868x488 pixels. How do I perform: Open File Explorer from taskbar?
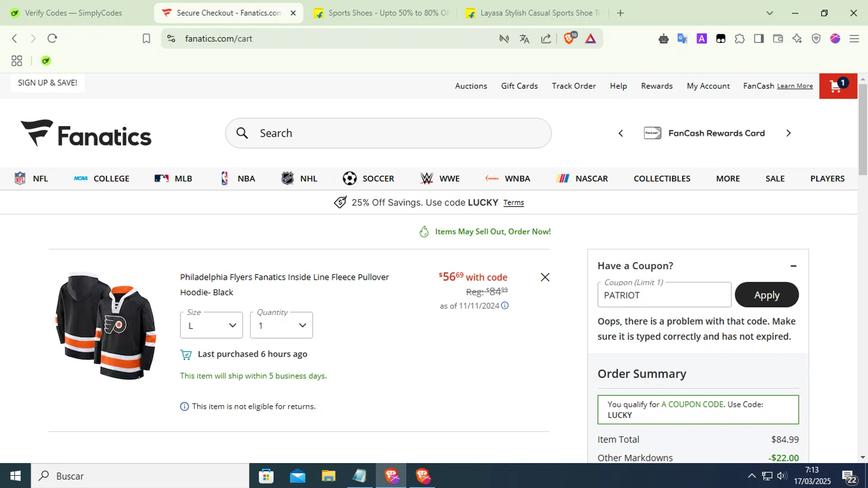pos(329,476)
